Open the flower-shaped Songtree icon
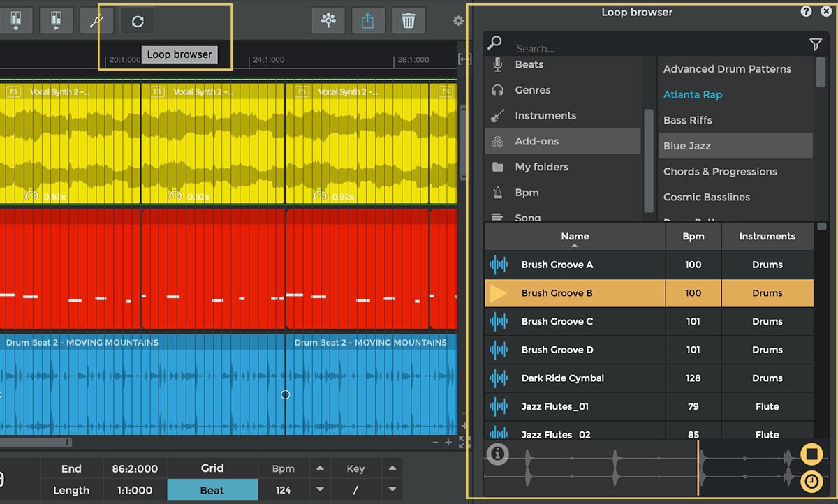This screenshot has width=838, height=504. pyautogui.click(x=328, y=21)
